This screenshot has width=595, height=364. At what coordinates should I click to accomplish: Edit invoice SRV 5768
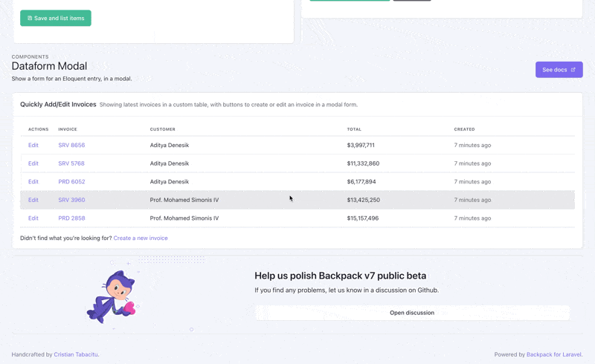pyautogui.click(x=33, y=163)
